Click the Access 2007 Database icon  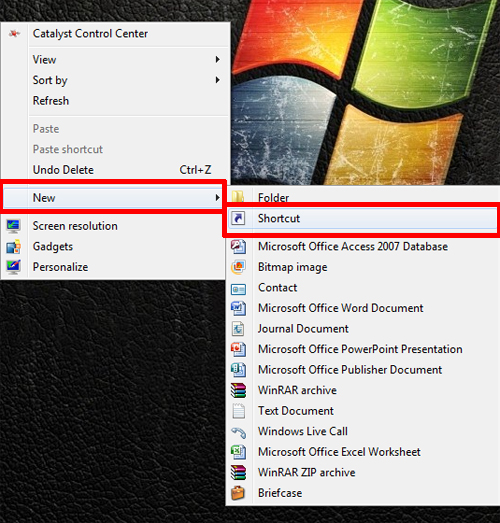(238, 246)
